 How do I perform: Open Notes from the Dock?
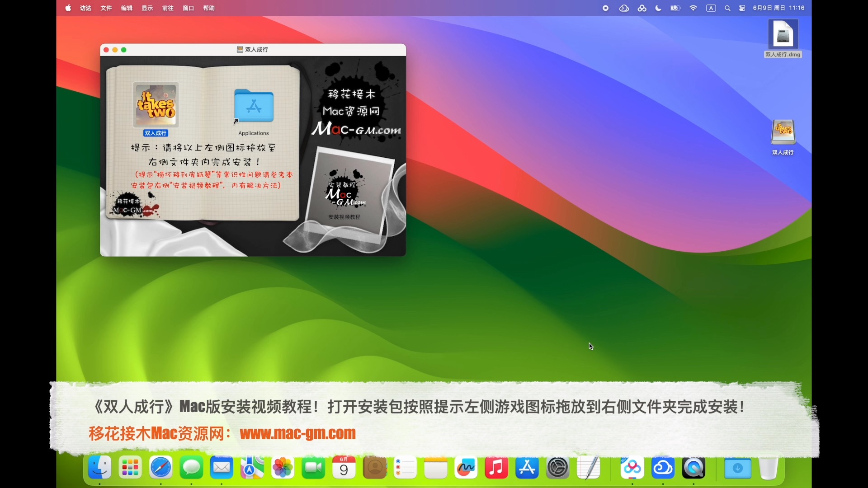tap(436, 467)
